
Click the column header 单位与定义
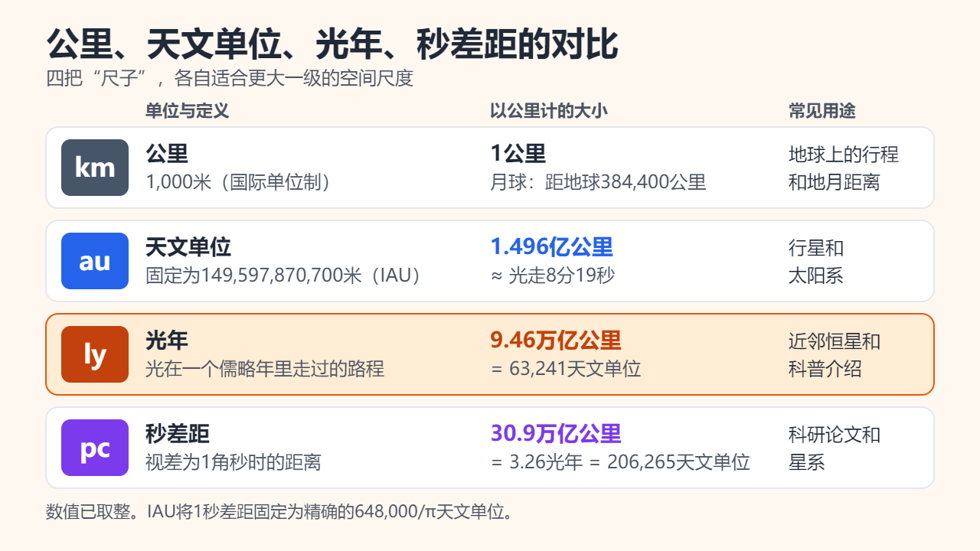188,111
